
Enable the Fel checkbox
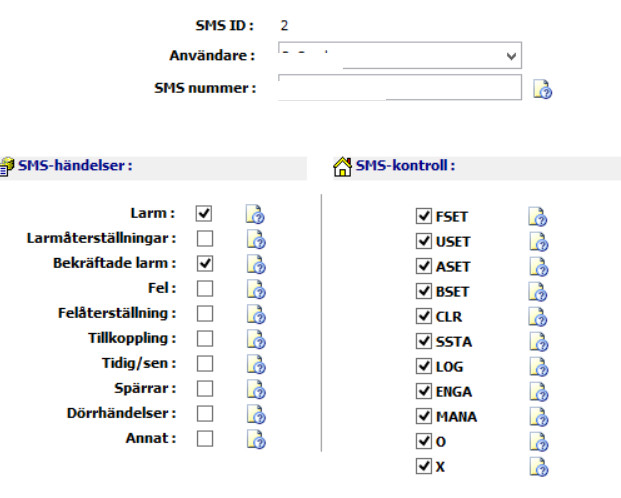coord(205,288)
